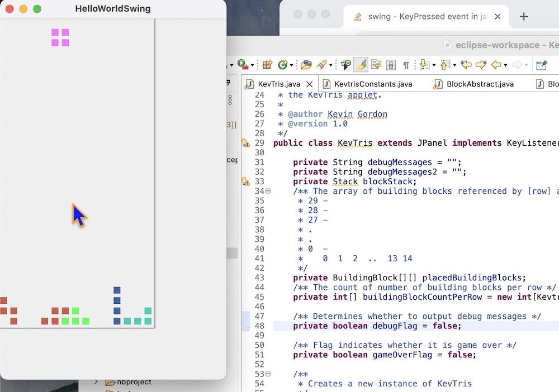Click the Pin Editor icon
The width and height of the screenshot is (559, 392).
click(541, 65)
